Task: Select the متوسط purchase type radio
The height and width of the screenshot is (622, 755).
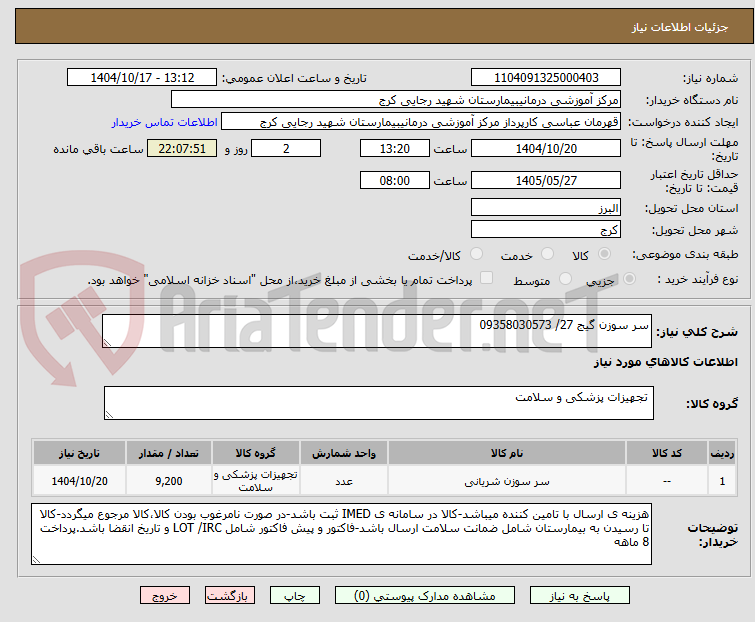Action: pos(565,279)
